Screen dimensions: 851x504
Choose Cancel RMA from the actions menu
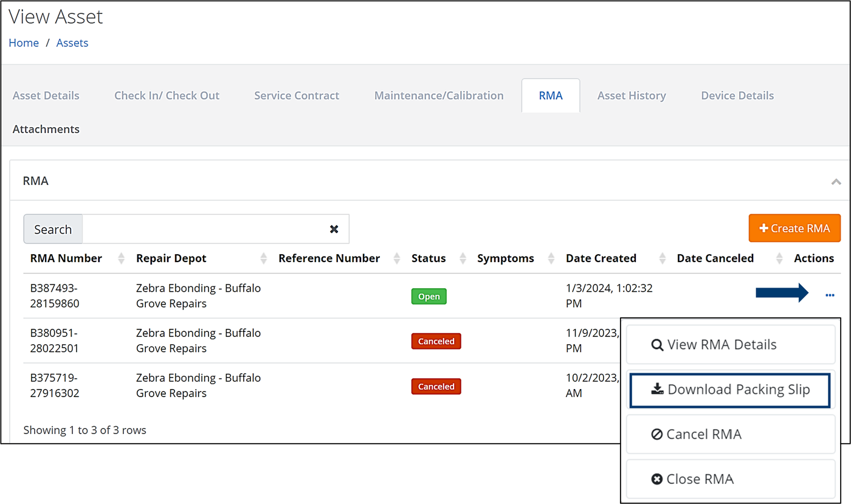pyautogui.click(x=731, y=434)
